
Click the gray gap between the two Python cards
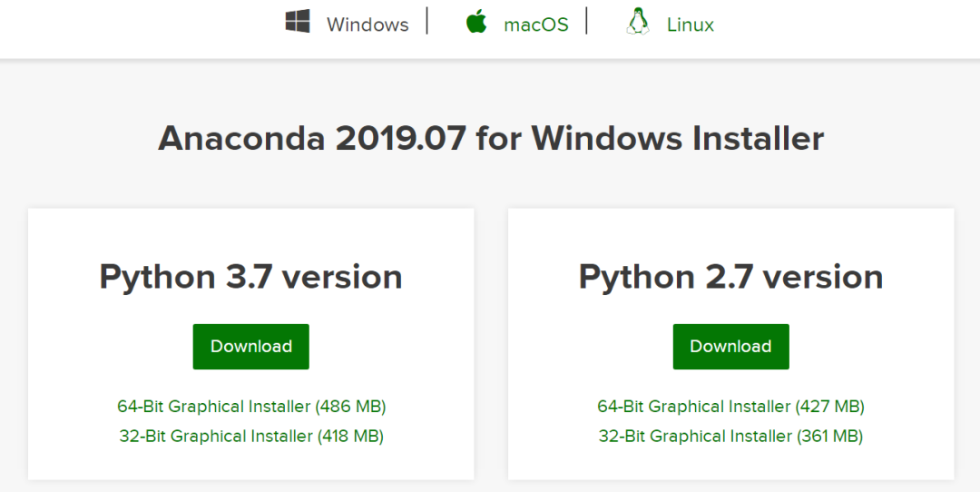pos(491,344)
